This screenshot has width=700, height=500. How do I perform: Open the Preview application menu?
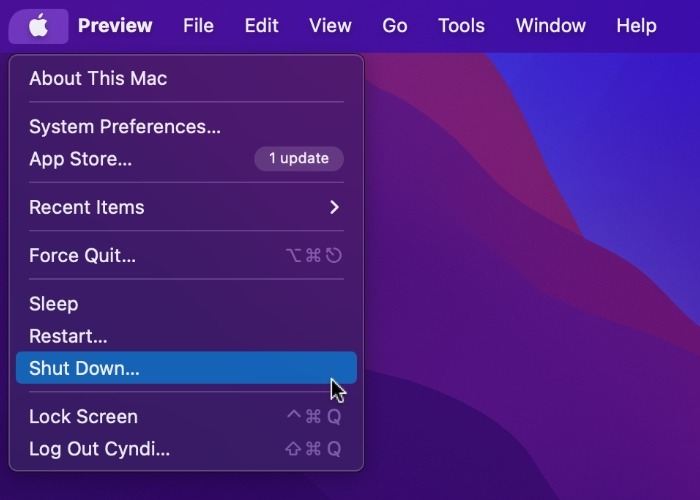(x=115, y=26)
